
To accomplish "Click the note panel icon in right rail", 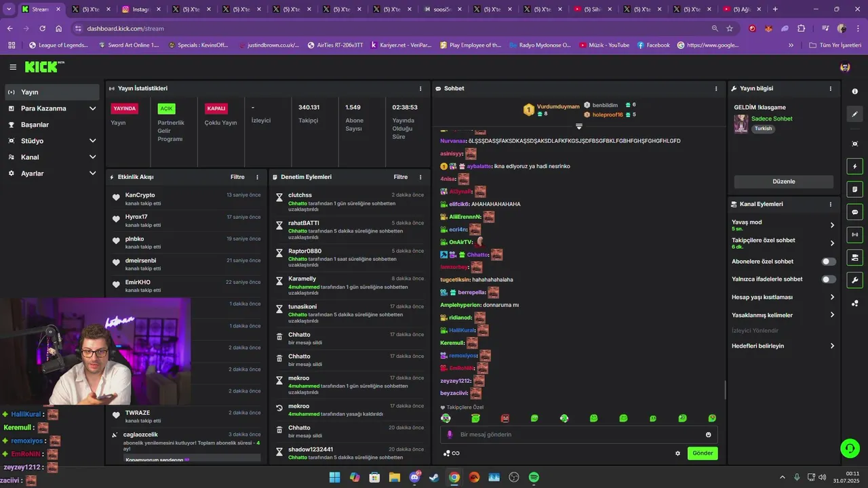I will [x=854, y=189].
